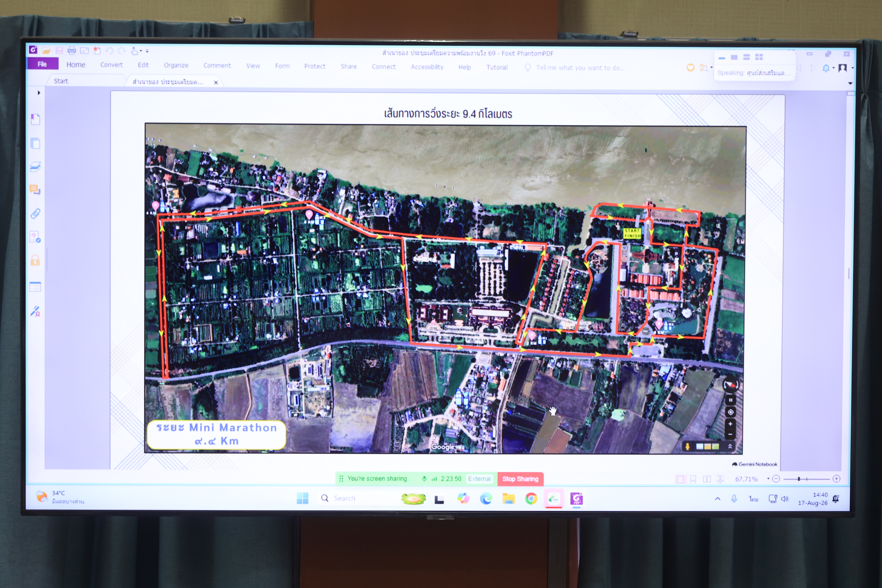Click the zoom slider handle in status bar
This screenshot has width=882, height=588.
[799, 479]
